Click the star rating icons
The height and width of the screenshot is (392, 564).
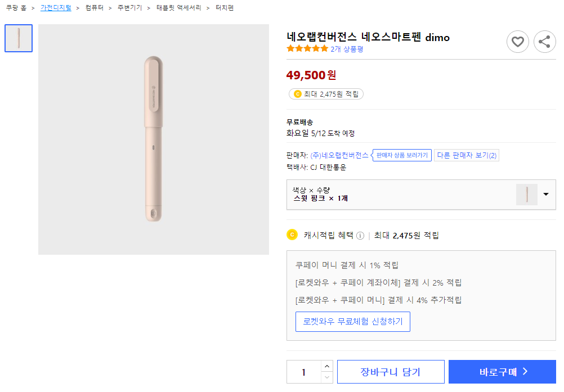pos(307,49)
